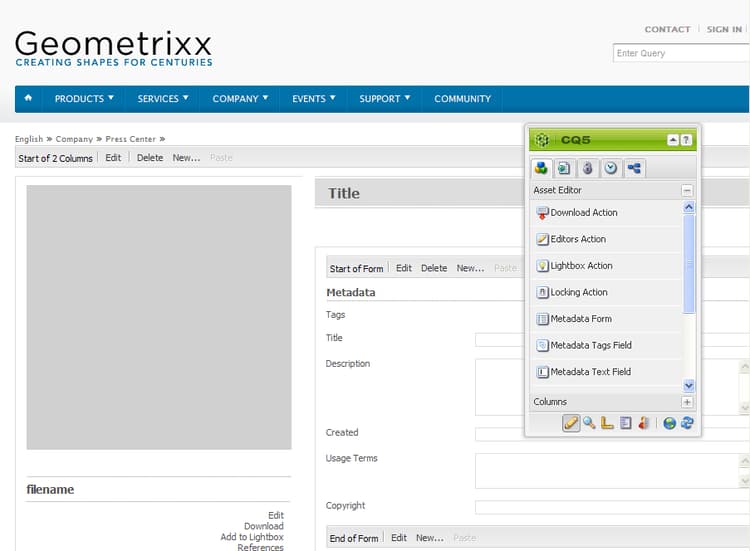Click the Title heading component
The width and height of the screenshot is (750, 551).
343,193
